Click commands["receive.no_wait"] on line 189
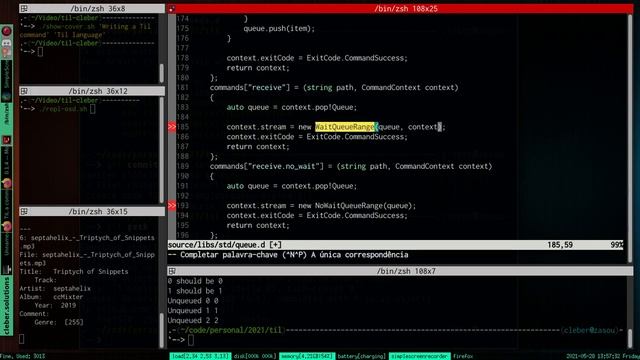The width and height of the screenshot is (640, 360). (x=269, y=167)
